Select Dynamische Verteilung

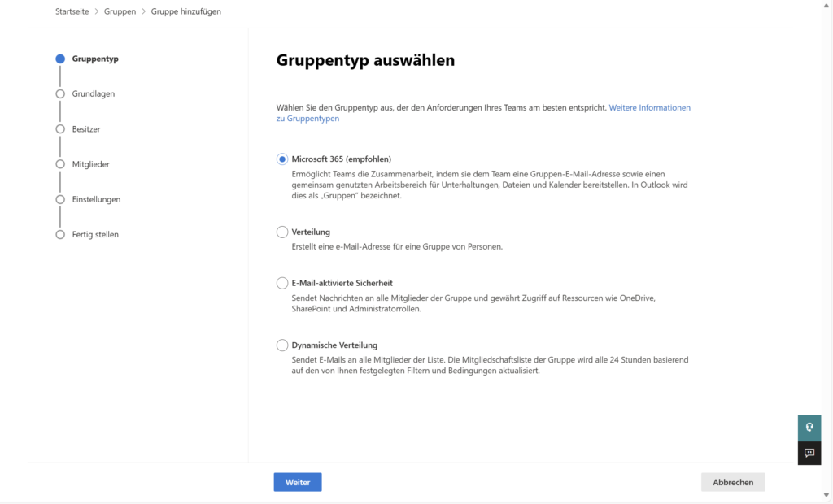(281, 345)
